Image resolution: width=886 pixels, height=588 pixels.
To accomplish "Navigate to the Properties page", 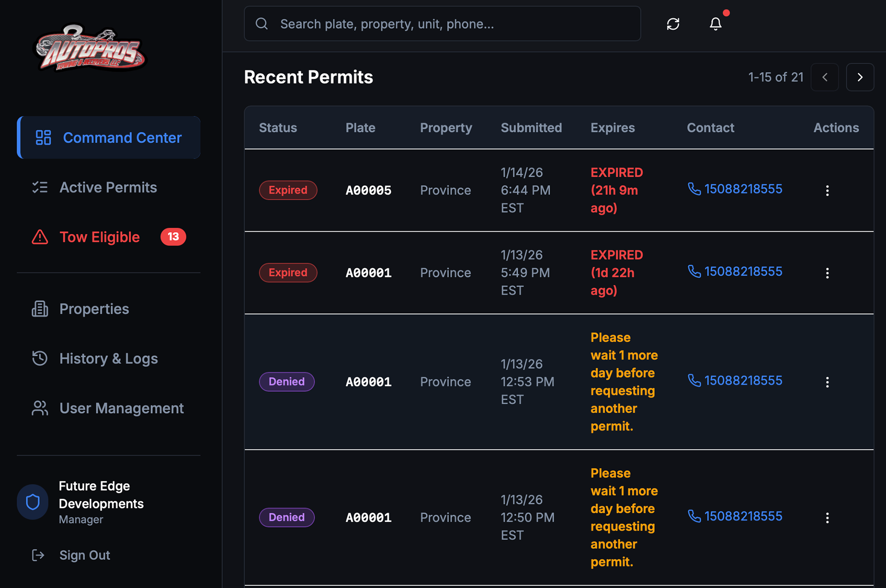I will click(x=94, y=309).
